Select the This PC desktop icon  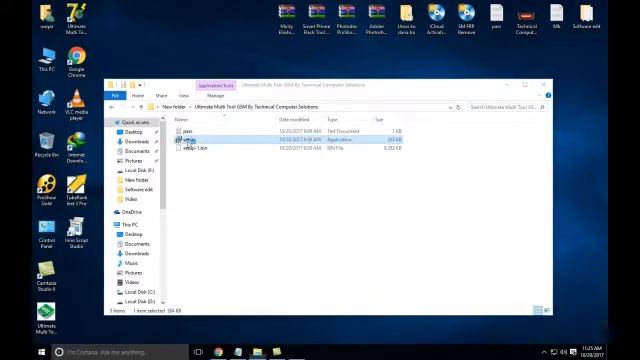click(47, 60)
